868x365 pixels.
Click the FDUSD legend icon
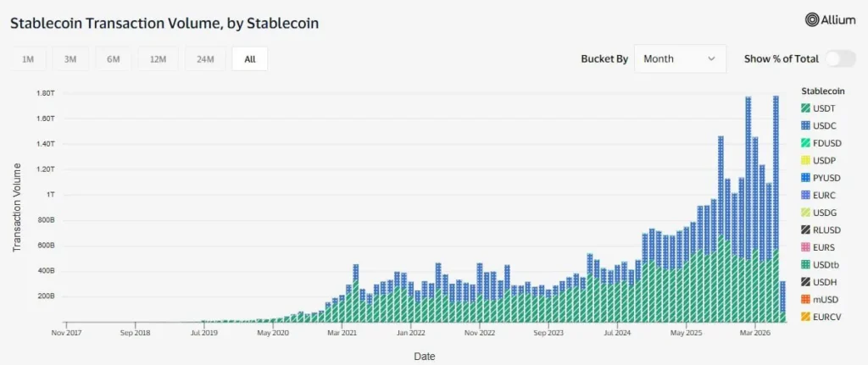click(x=805, y=142)
